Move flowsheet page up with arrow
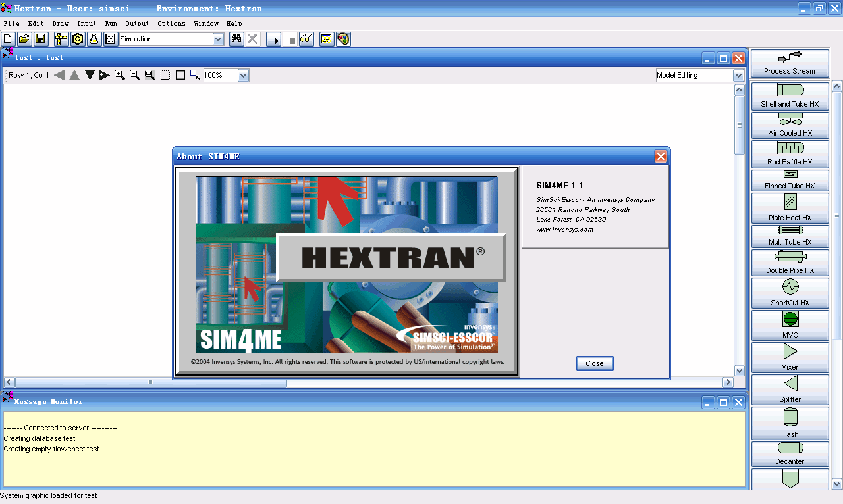Image resolution: width=843 pixels, height=504 pixels. 74,75
